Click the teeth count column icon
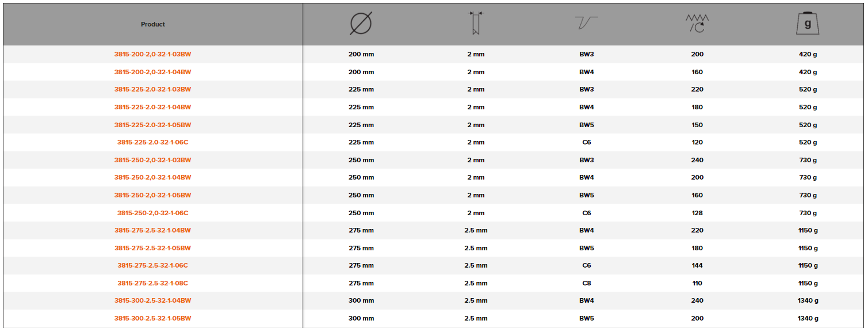Viewport: 868px width, 328px height. pyautogui.click(x=697, y=24)
